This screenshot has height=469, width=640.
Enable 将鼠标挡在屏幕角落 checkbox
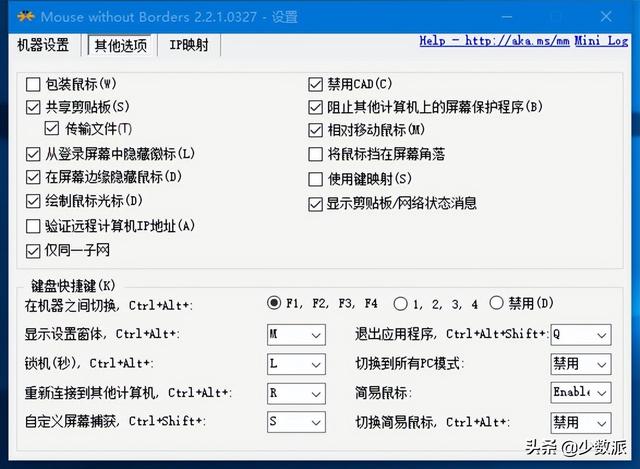pyautogui.click(x=316, y=155)
